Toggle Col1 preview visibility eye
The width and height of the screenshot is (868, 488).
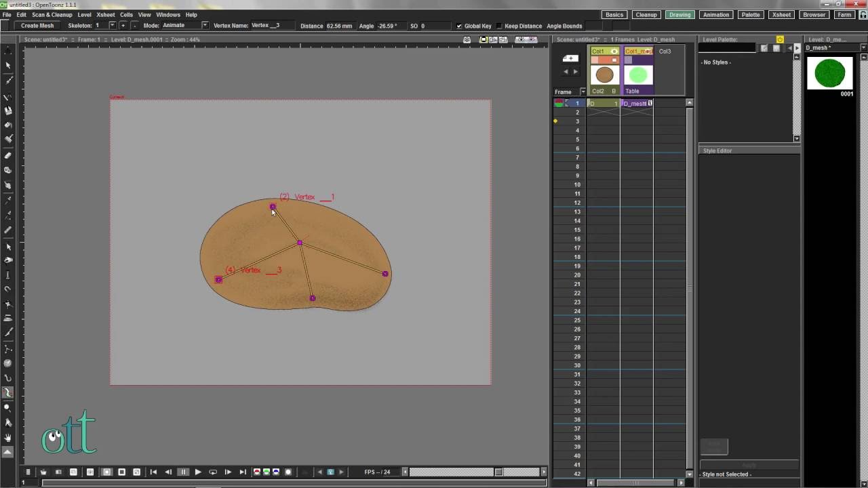(614, 52)
